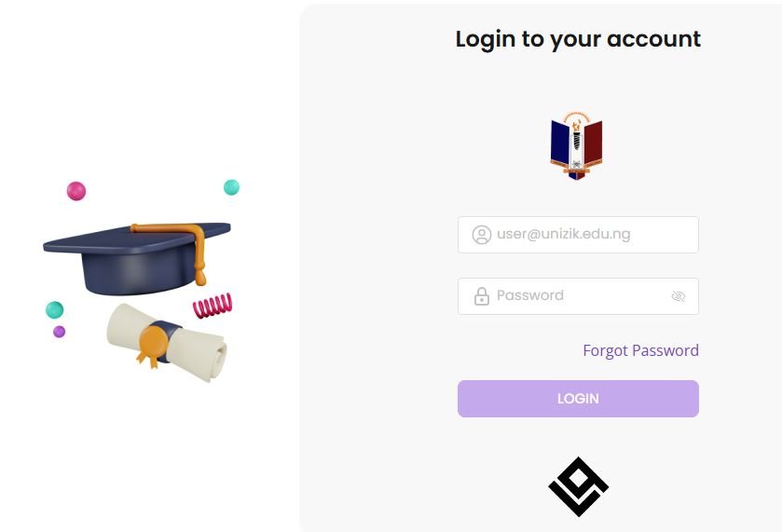Click the user profile icon in email field
782x532 pixels.
[x=481, y=235]
